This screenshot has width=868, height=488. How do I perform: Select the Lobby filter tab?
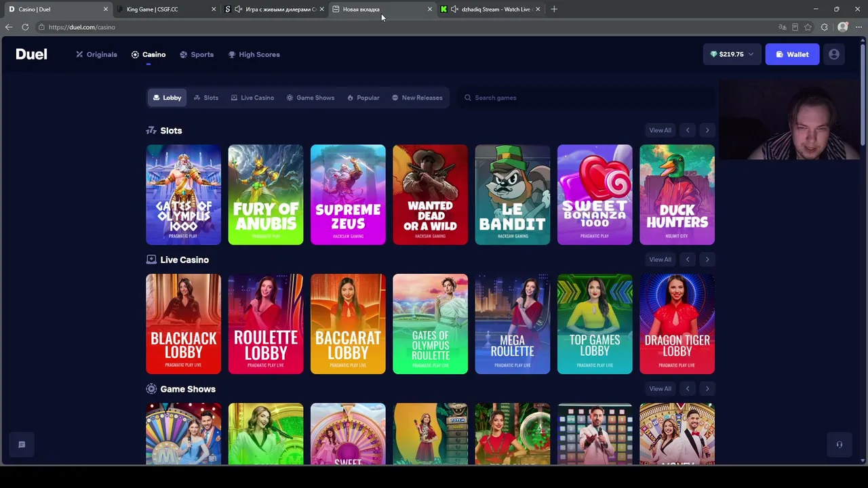click(x=167, y=98)
